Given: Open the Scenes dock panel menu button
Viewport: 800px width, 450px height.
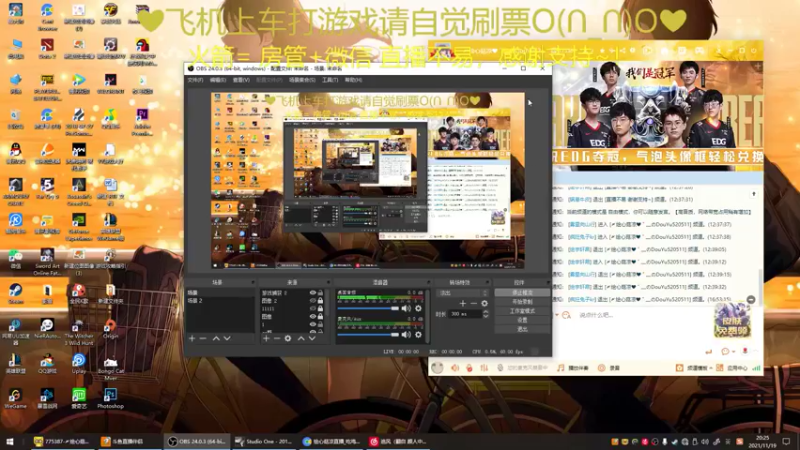Looking at the screenshot, I should pyautogui.click(x=253, y=282).
